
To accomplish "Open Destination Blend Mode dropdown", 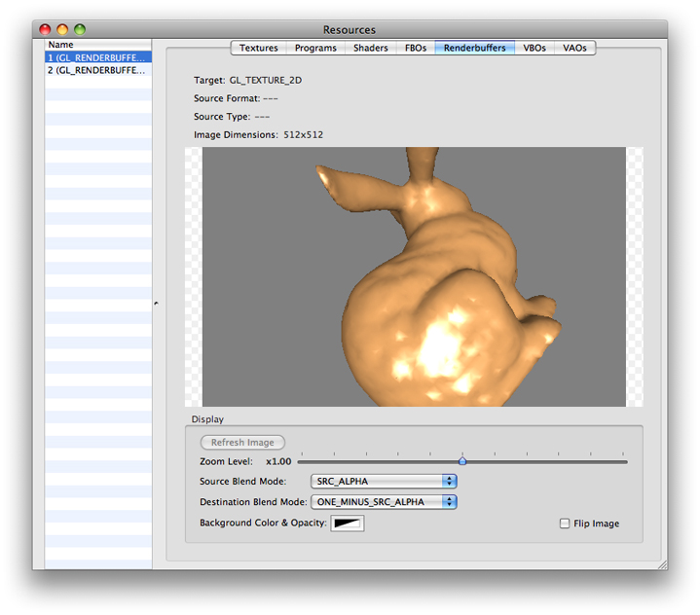I will point(384,502).
